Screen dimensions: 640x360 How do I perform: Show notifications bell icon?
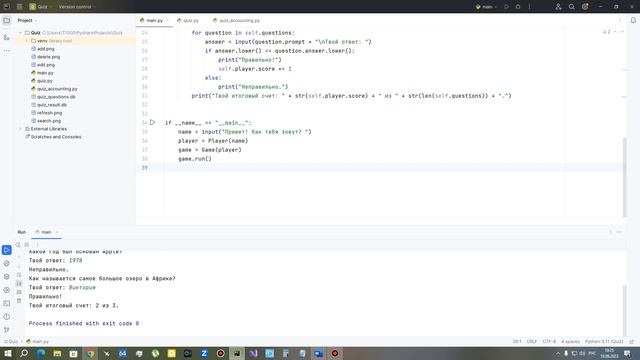633,20
